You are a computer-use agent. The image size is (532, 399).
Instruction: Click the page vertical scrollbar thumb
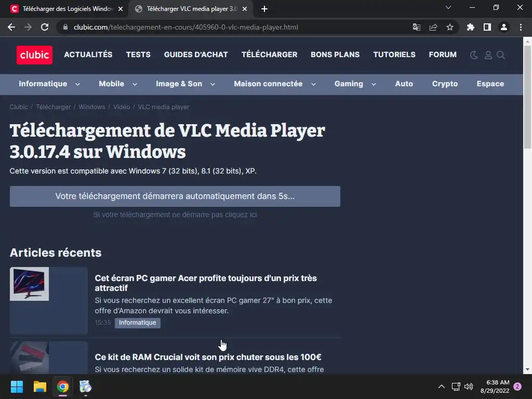coord(527,97)
